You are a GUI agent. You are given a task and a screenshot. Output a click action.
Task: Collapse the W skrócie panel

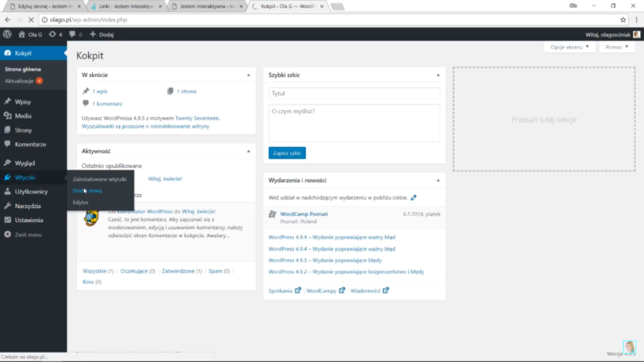coord(248,75)
